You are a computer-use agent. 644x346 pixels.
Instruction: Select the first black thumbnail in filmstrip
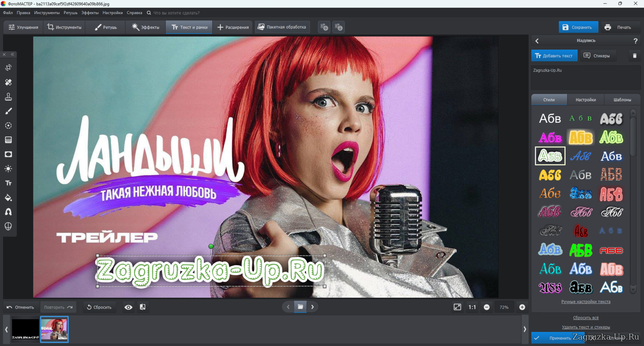tap(25, 329)
